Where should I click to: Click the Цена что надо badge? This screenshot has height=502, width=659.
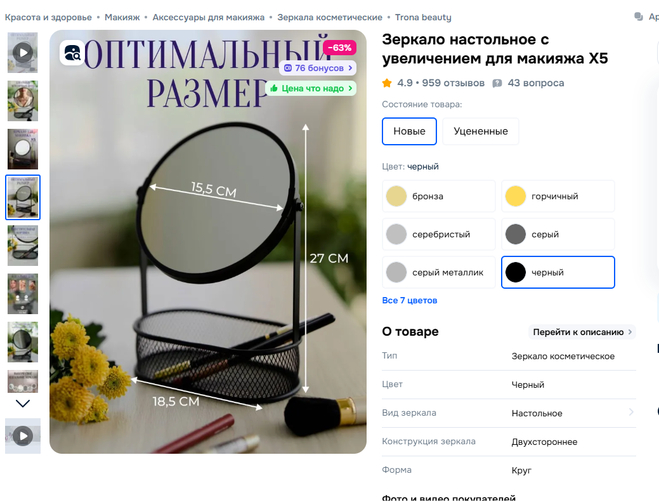click(x=311, y=88)
